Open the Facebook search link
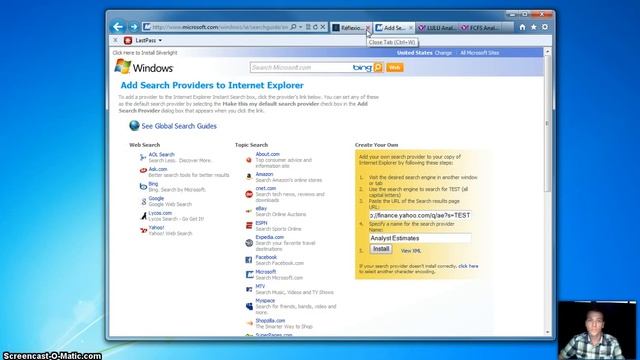Viewport: 640px width, 360px height. coord(266,257)
